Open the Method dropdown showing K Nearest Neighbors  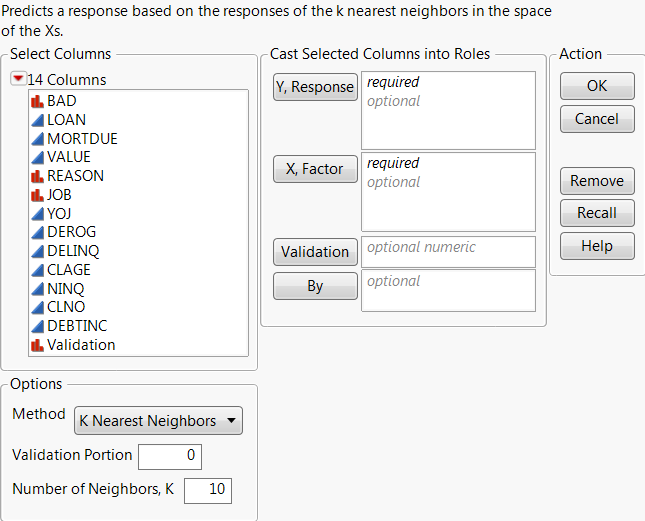coord(159,421)
